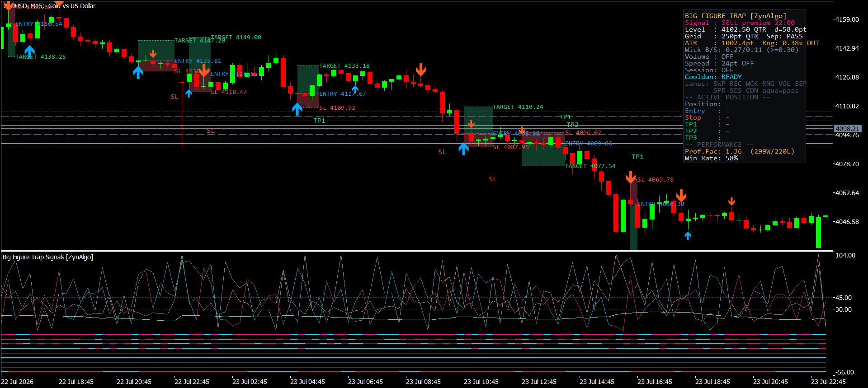Viewport: 868px width, 388px height.
Task: Click the small blue arrow below 23 Jul 16:45 candles
Action: click(688, 235)
